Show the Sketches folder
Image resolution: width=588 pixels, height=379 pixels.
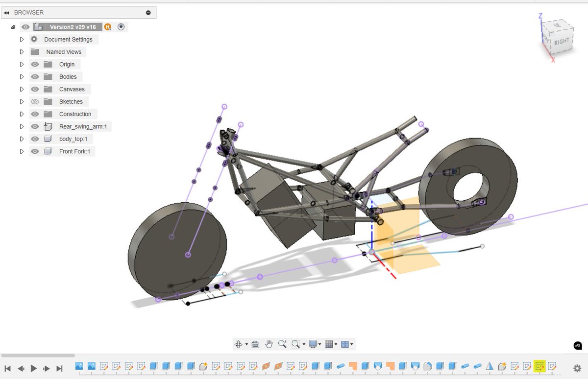tap(35, 101)
